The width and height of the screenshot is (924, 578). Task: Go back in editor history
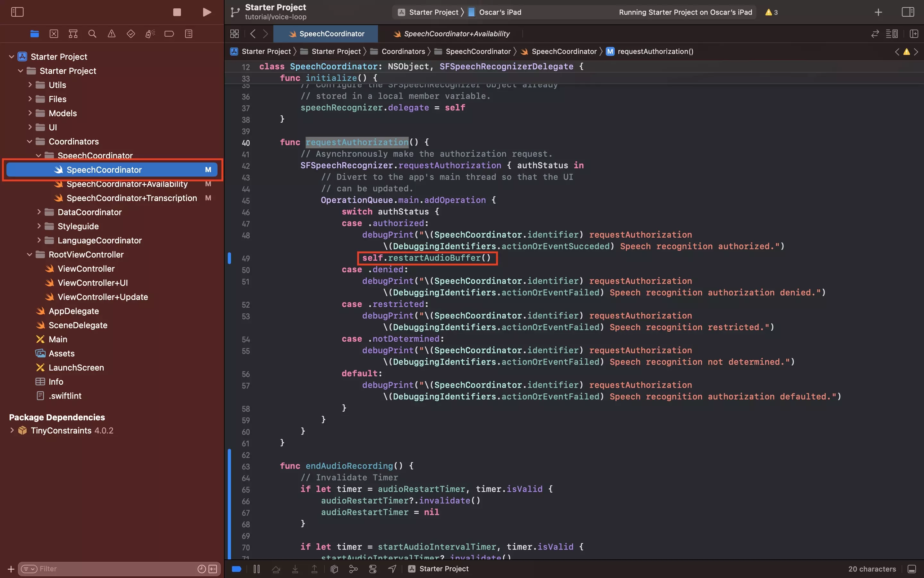[x=253, y=34]
